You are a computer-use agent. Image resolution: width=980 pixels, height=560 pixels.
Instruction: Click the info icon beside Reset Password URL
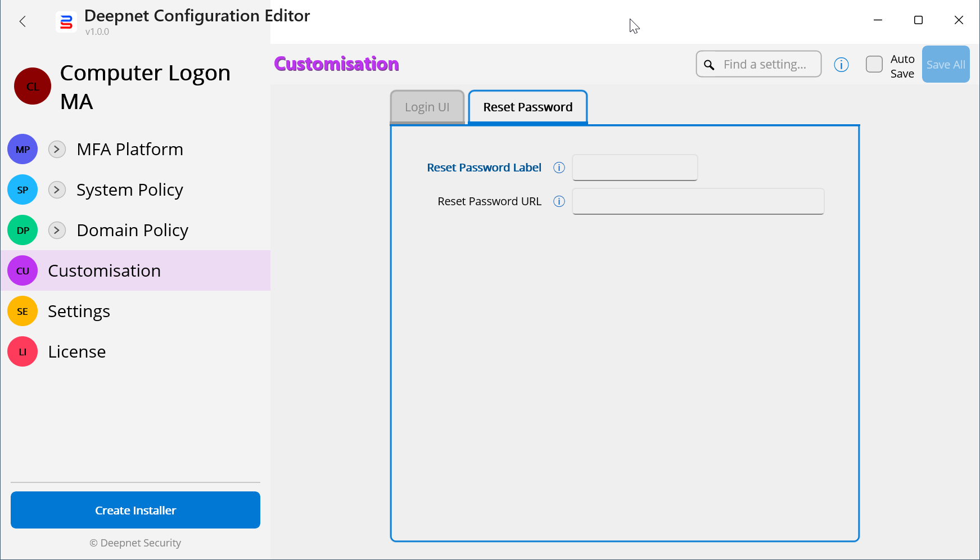point(559,201)
